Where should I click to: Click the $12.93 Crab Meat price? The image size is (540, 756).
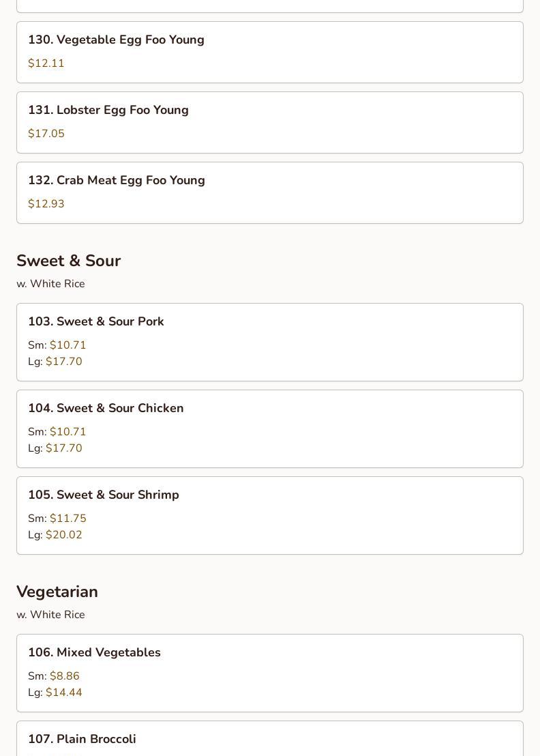click(x=46, y=204)
